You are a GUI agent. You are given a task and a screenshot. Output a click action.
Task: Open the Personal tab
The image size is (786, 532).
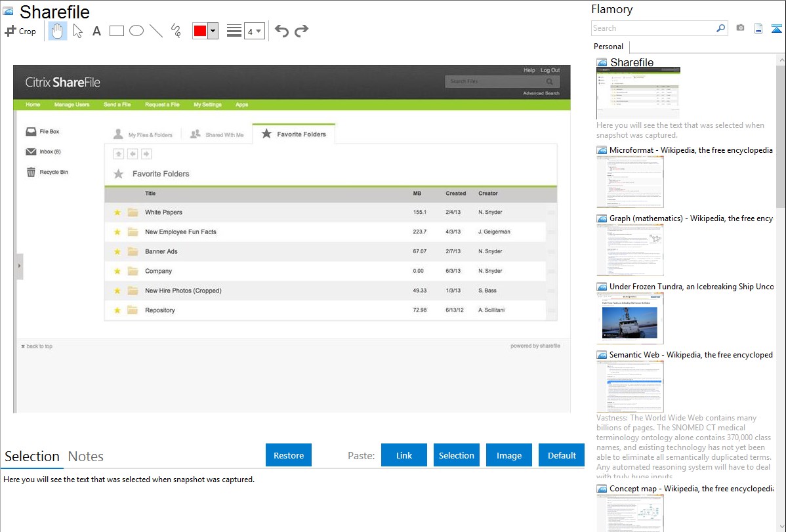coord(608,47)
